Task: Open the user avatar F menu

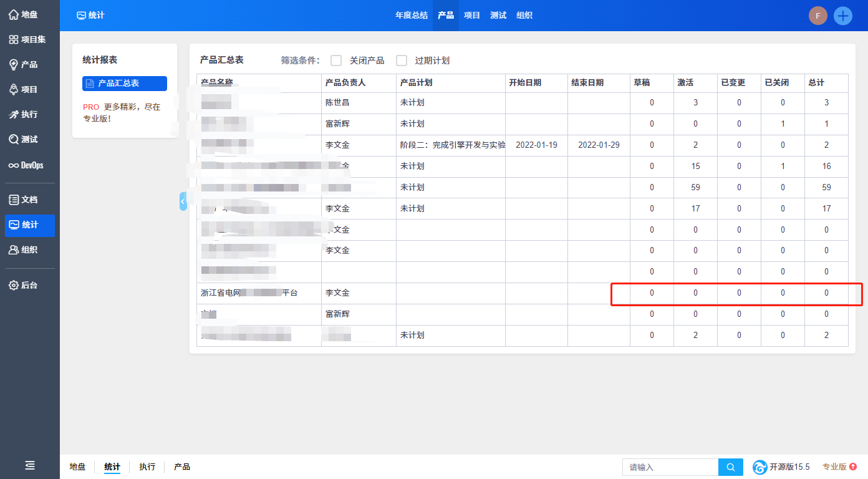Action: click(x=817, y=16)
